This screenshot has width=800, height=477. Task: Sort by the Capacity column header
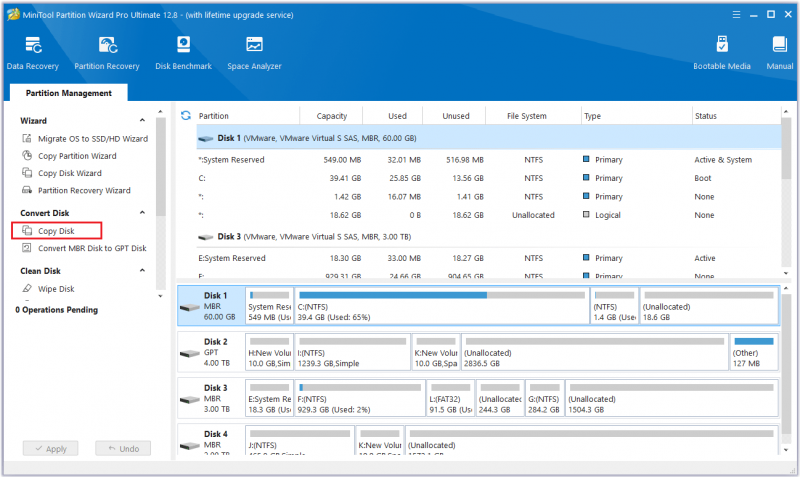tap(332, 116)
